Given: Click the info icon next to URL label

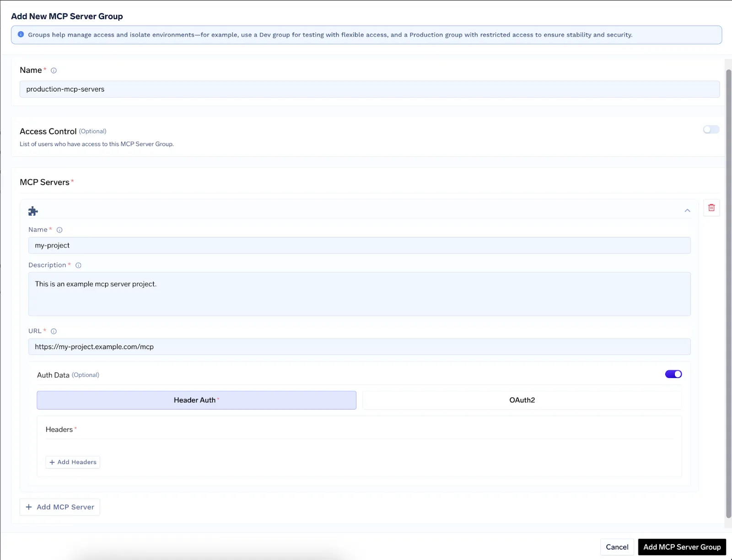Looking at the screenshot, I should (54, 331).
